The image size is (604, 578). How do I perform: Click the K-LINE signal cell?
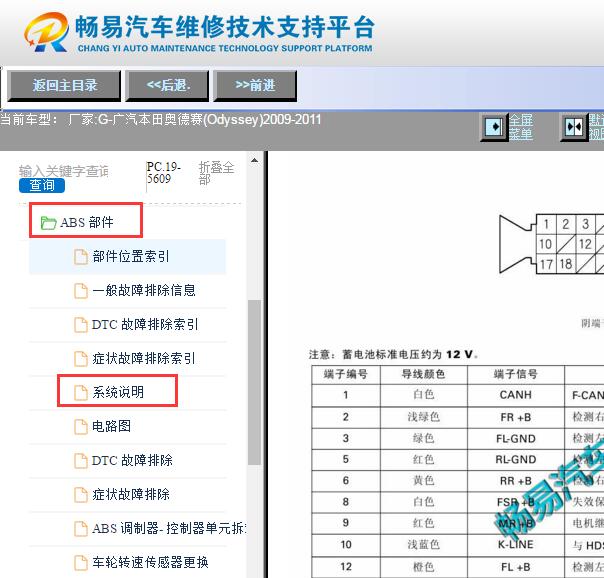pos(515,544)
